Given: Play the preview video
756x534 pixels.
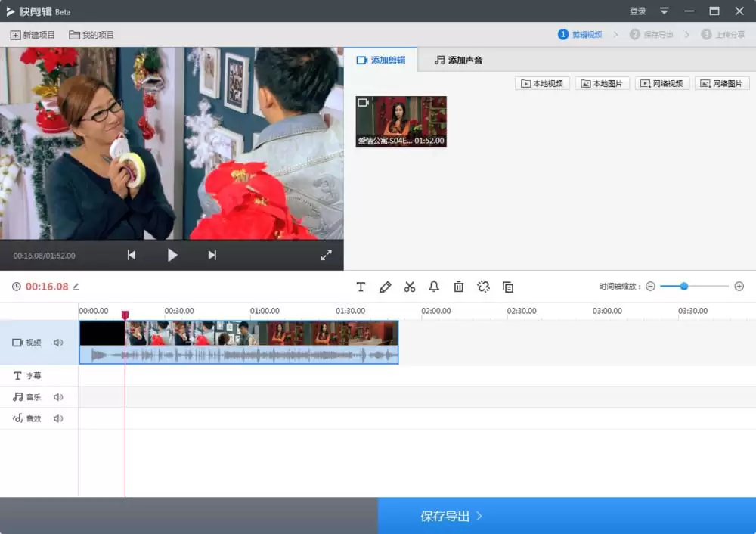Looking at the screenshot, I should (172, 255).
